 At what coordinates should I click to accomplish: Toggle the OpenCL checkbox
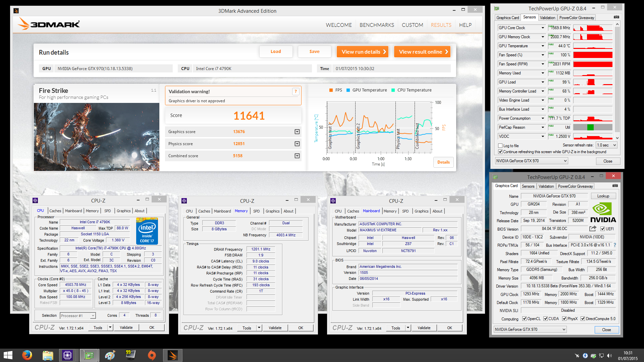(x=524, y=319)
